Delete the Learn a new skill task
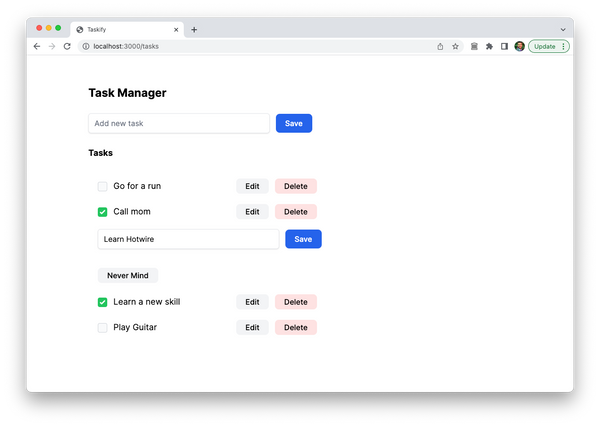Viewport: 600px width, 427px height. pos(296,302)
